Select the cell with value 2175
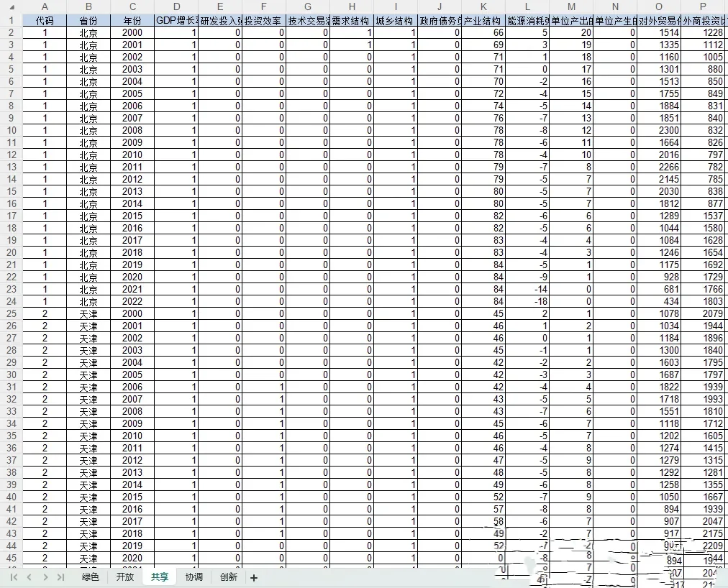Viewport: 728px width, 588px height. click(703, 533)
